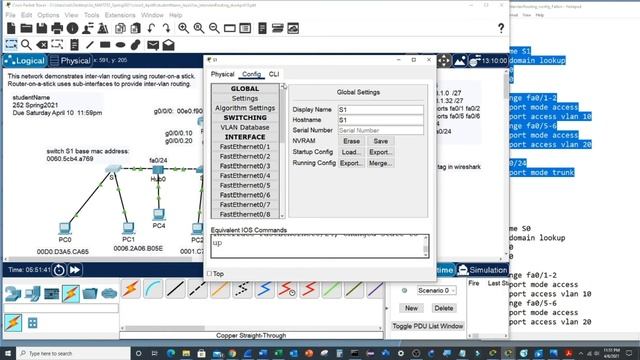Open the Scenario 0 dropdown
Viewport: 640px width, 360px height.
(436, 291)
